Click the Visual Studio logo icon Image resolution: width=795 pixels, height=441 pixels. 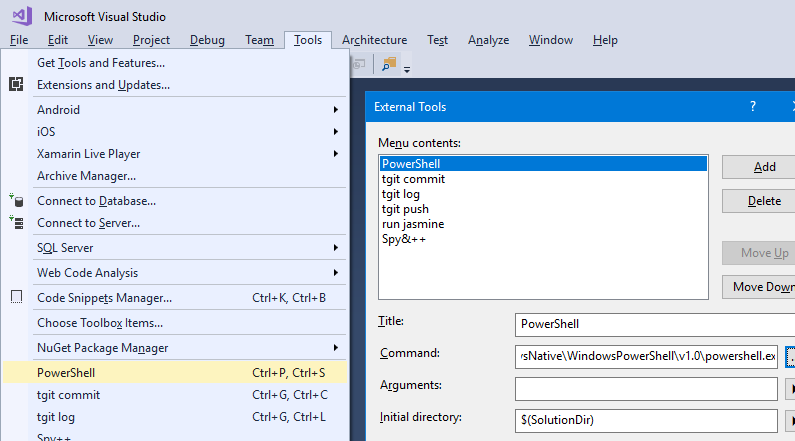[x=21, y=16]
